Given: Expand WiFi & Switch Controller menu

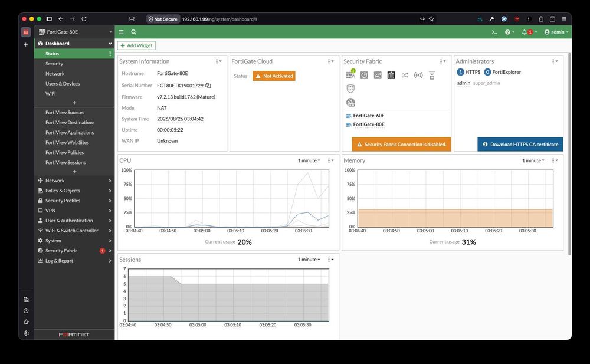Looking at the screenshot, I should coord(74,231).
